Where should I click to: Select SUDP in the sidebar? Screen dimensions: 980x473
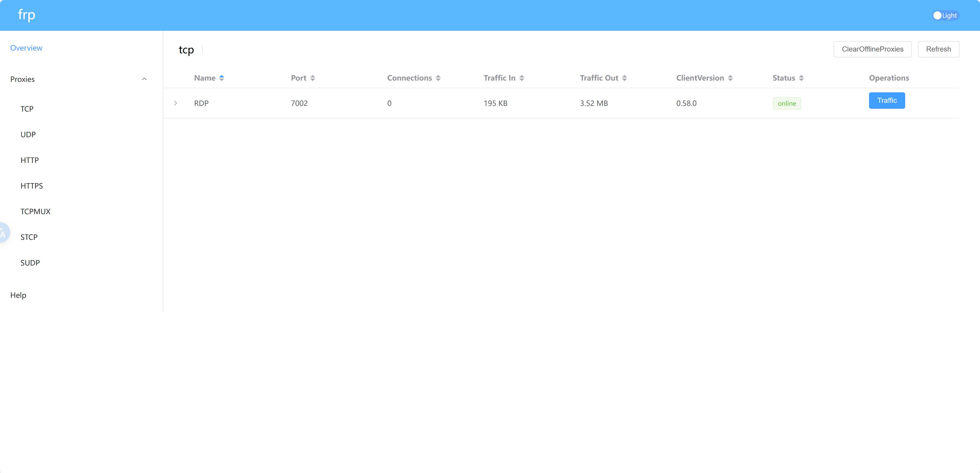[30, 263]
